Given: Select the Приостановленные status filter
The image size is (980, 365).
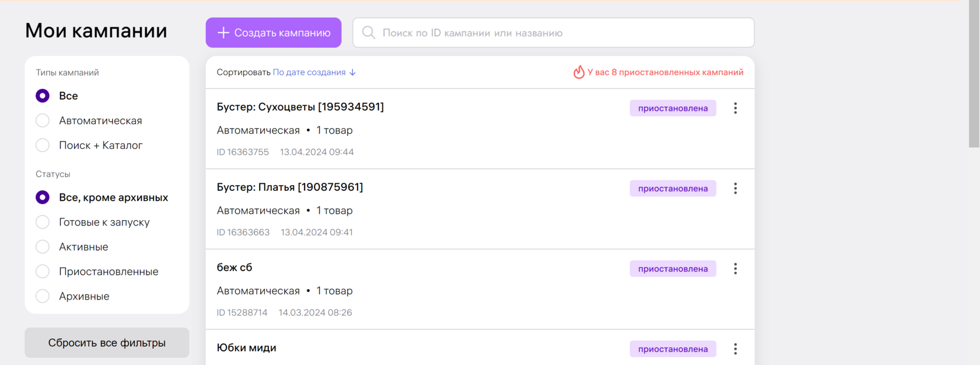Looking at the screenshot, I should [x=43, y=272].
